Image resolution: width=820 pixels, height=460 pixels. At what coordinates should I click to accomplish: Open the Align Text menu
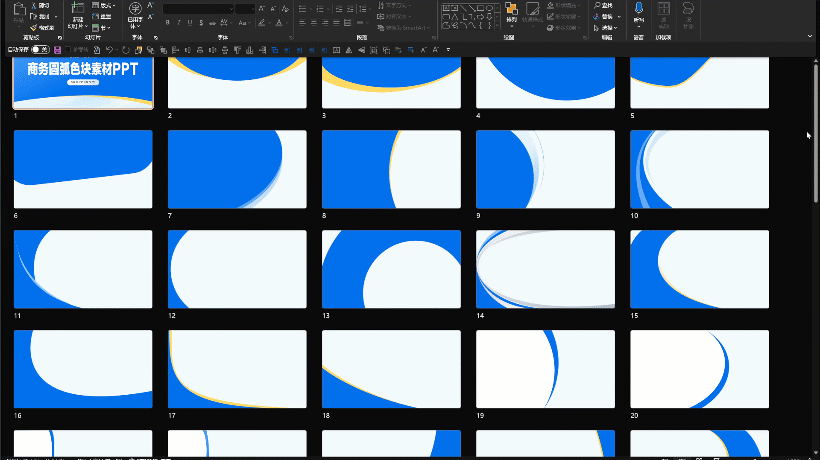pos(395,17)
